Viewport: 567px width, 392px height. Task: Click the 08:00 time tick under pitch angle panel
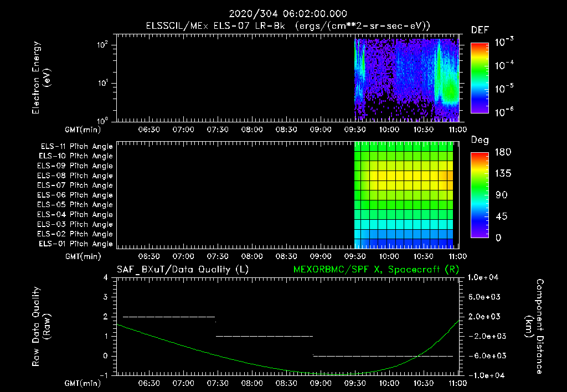coord(252,256)
